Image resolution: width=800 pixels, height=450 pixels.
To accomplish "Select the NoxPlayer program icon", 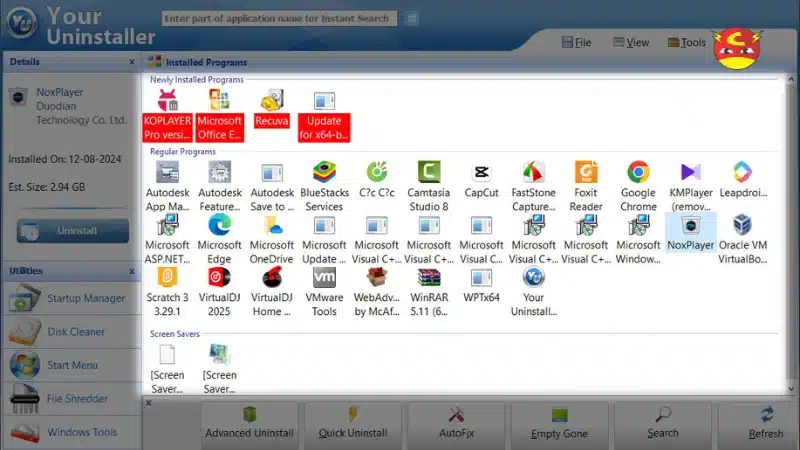I will [x=691, y=225].
